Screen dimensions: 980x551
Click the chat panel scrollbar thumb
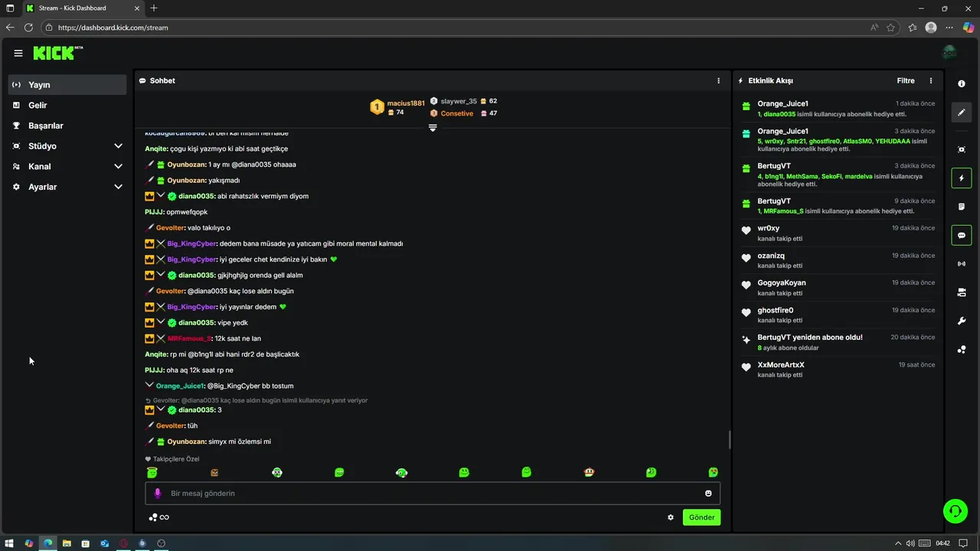(729, 440)
